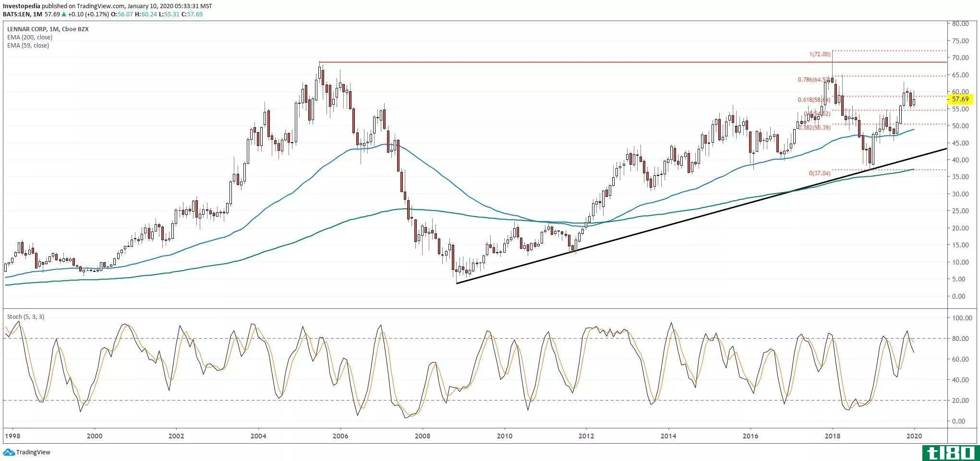This screenshot has height=461, width=980.
Task: Click the 100.00 label on the Stoch axis
Action: [961, 318]
